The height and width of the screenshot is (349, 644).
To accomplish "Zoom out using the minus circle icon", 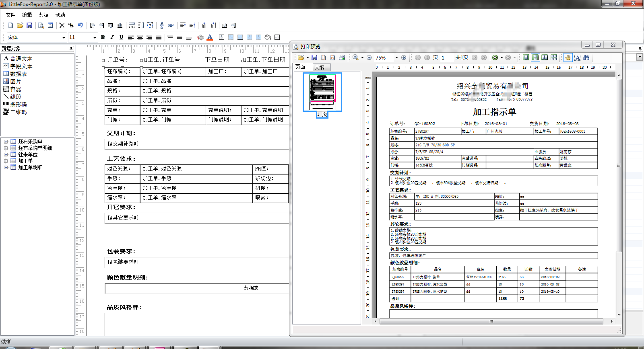I will pos(369,57).
